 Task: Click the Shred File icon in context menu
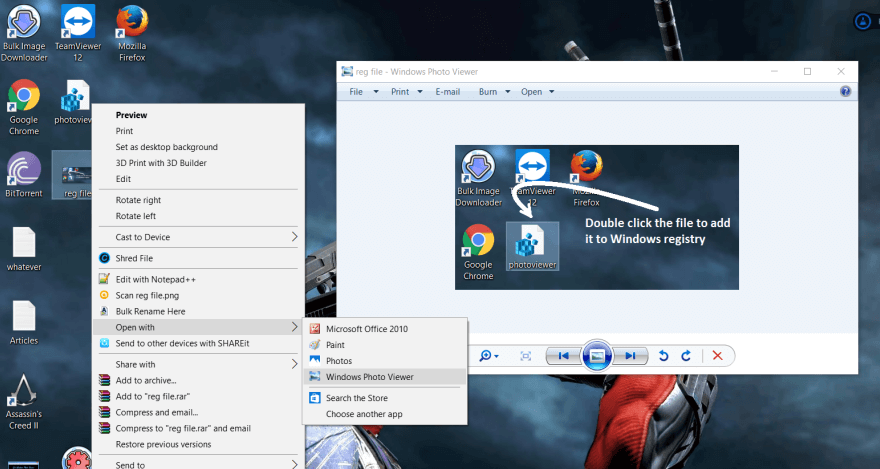pyautogui.click(x=104, y=258)
